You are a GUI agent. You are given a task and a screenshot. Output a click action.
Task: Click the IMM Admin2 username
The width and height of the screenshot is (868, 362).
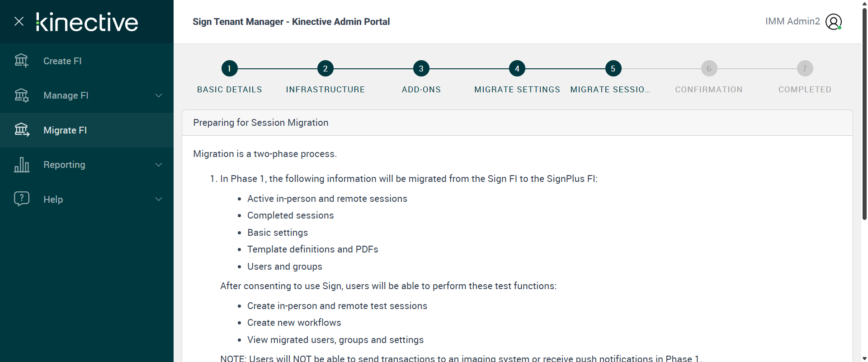point(792,21)
